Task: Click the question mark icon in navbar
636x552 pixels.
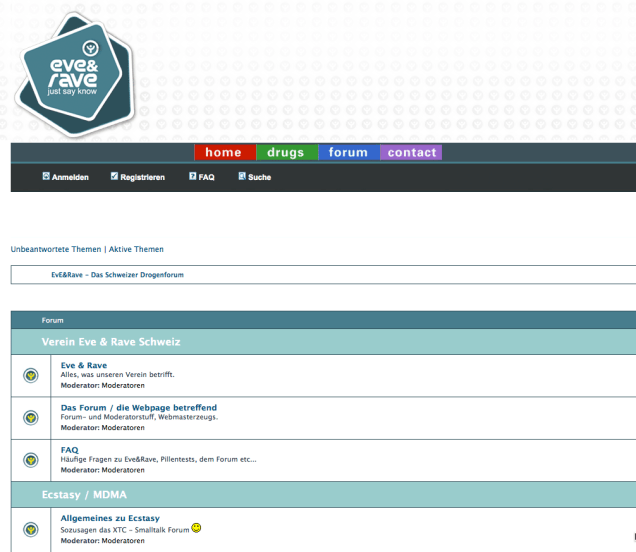Action: [192, 176]
